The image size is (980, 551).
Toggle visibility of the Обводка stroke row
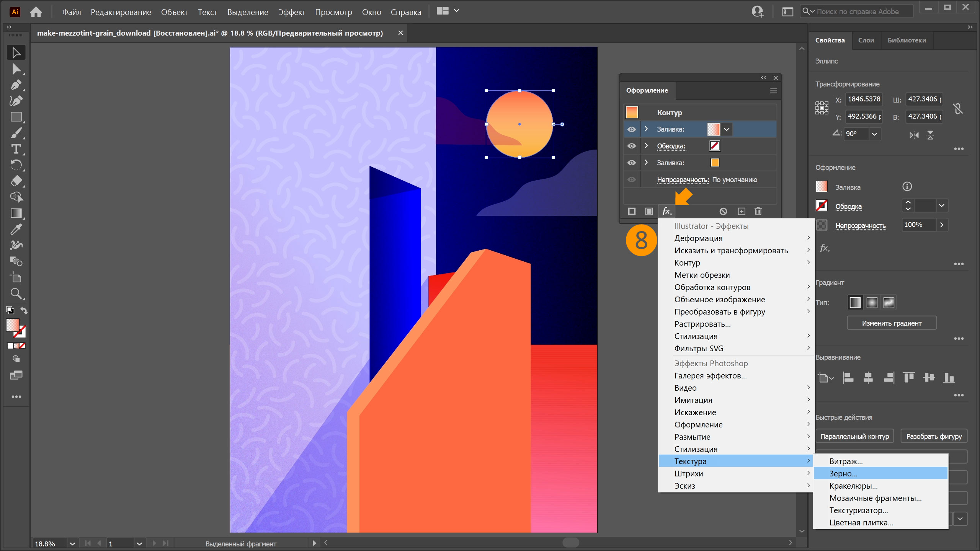coord(631,146)
